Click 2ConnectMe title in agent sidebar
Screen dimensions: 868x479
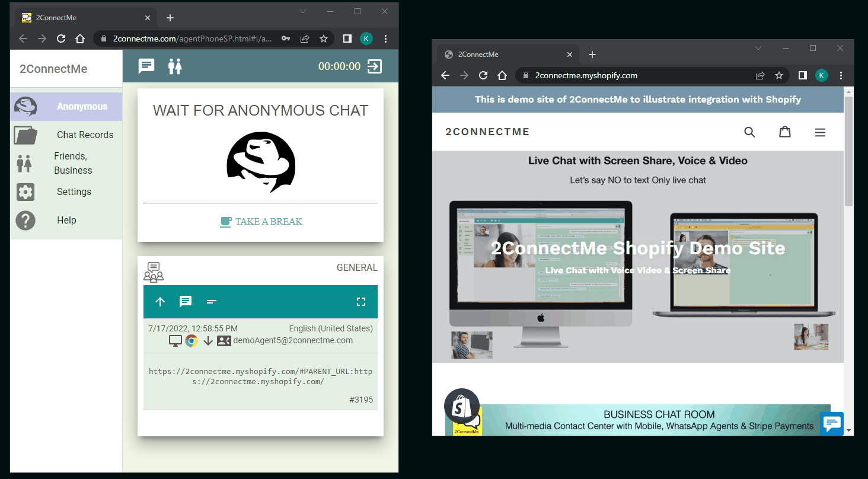pos(53,69)
